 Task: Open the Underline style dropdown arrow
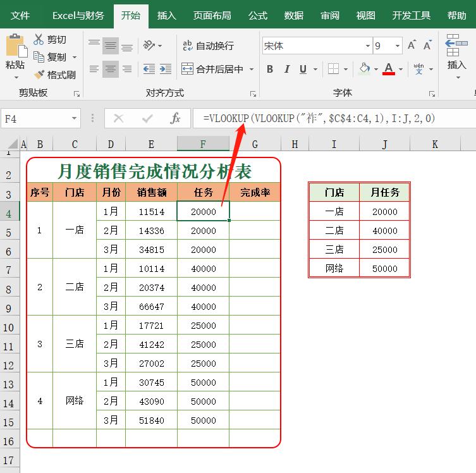tap(315, 69)
